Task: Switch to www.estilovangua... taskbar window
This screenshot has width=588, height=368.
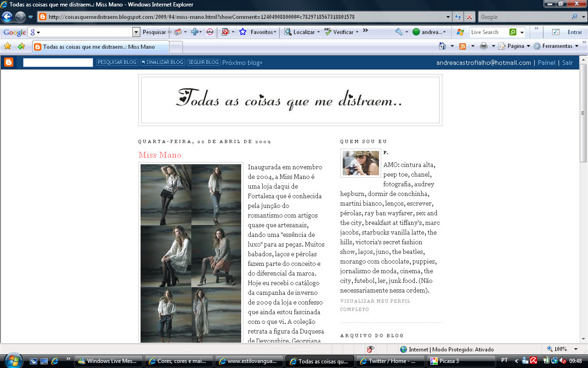Action: pyautogui.click(x=249, y=361)
